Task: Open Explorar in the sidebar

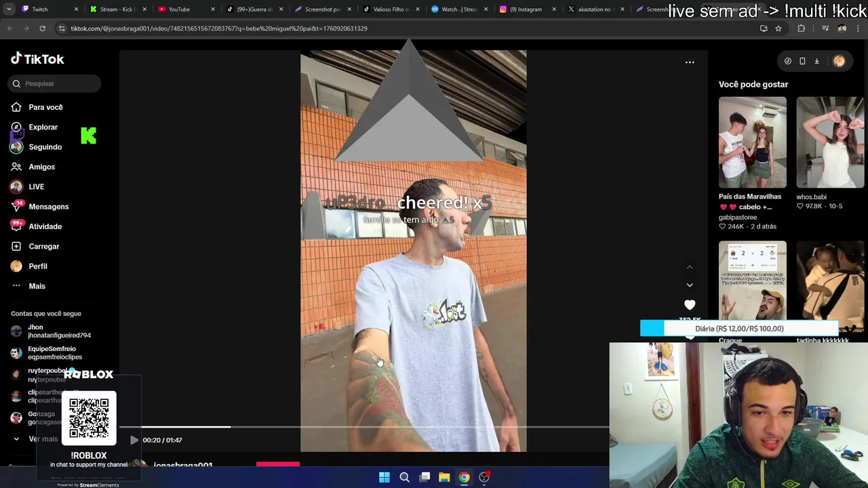Action: click(35, 127)
